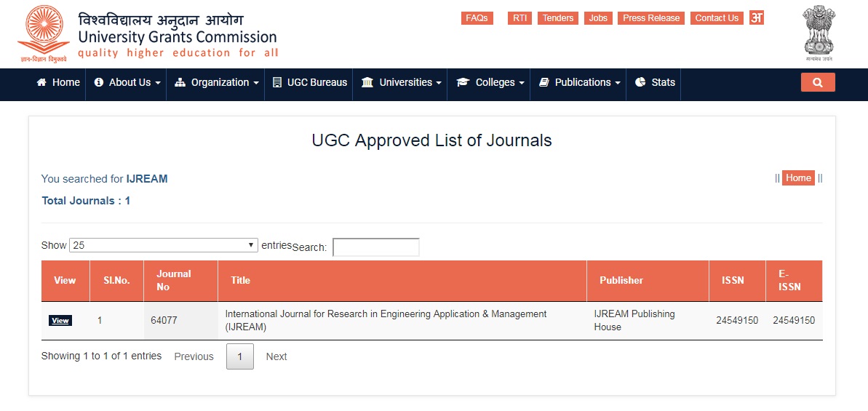Viewport: 868px width, 411px height.
Task: Click the info icon beside About Us
Action: coord(99,82)
